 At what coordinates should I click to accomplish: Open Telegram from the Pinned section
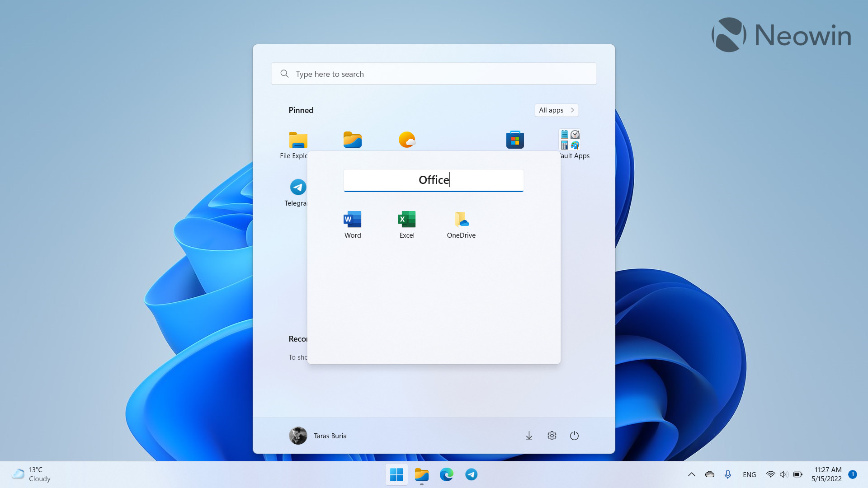[298, 187]
